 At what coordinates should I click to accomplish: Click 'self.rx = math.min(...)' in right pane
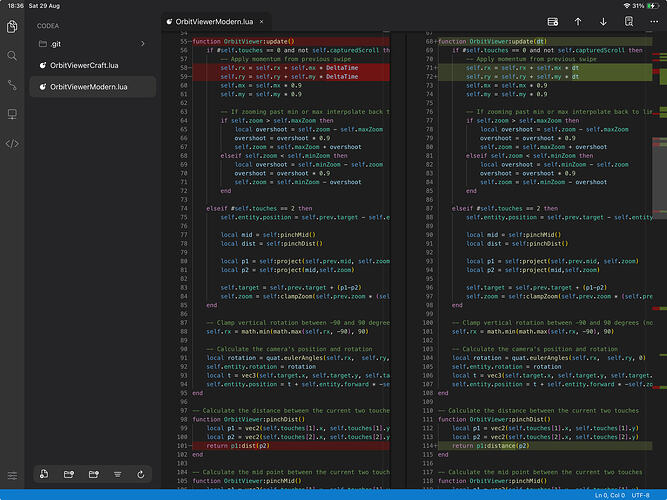533,331
